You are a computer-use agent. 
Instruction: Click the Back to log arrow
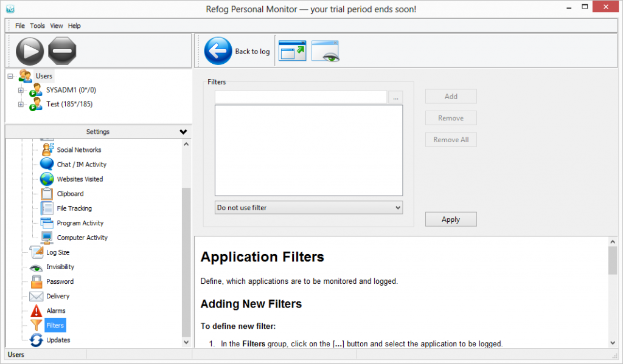coord(218,51)
